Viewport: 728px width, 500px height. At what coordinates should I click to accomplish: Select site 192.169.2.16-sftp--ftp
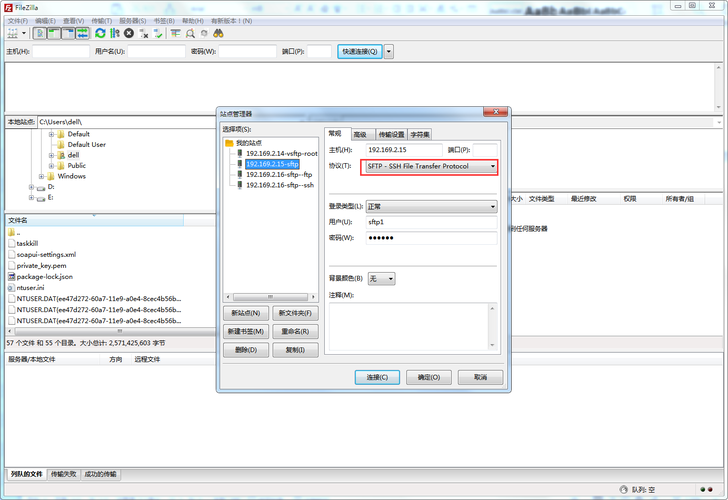coord(279,175)
